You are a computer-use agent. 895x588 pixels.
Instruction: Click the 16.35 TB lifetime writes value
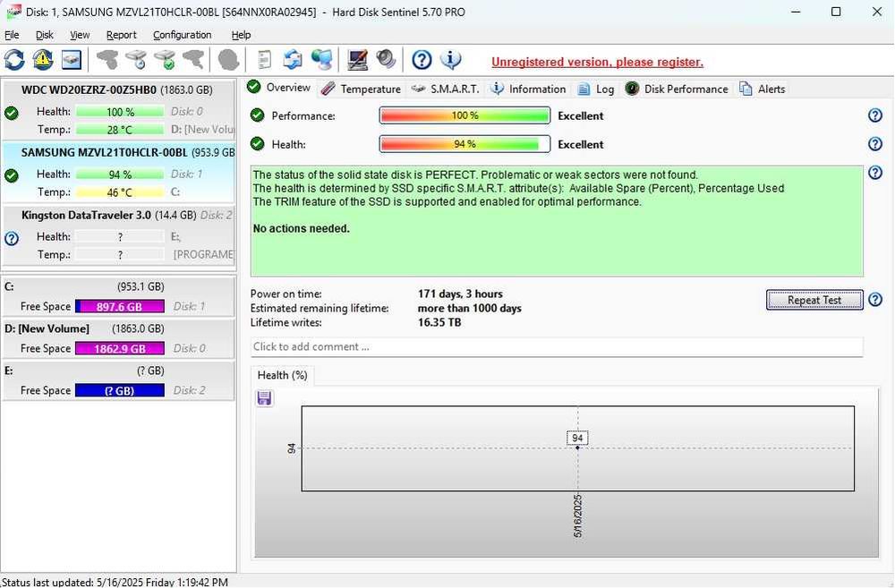point(439,322)
